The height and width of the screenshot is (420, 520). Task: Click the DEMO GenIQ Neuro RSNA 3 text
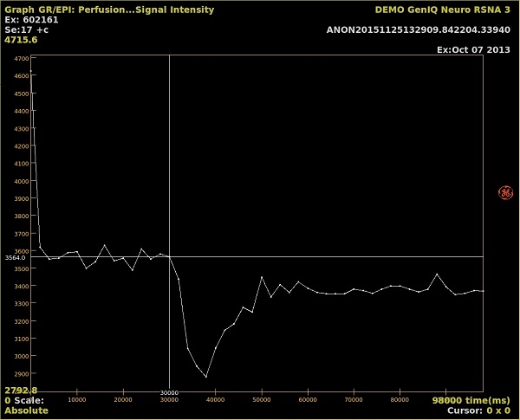coord(442,10)
